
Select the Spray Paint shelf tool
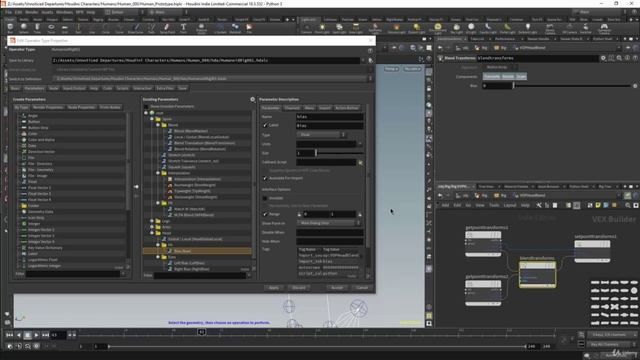pyautogui.click(x=167, y=28)
